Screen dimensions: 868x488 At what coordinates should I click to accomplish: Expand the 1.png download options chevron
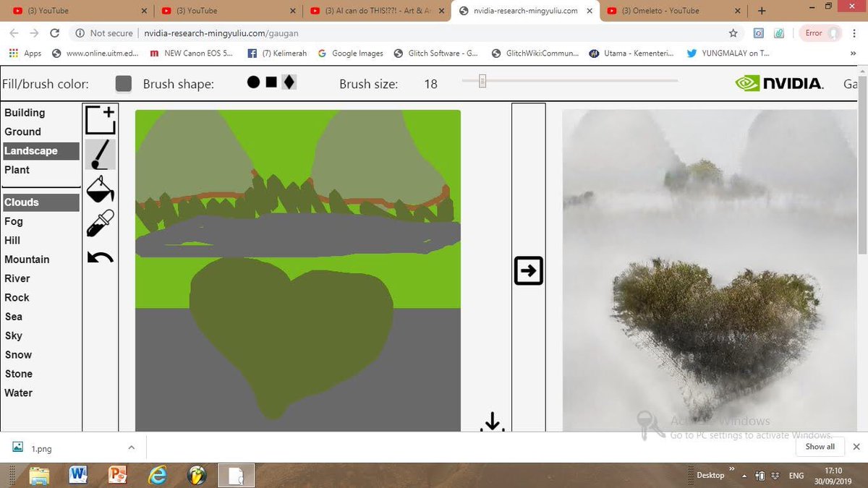(131, 448)
